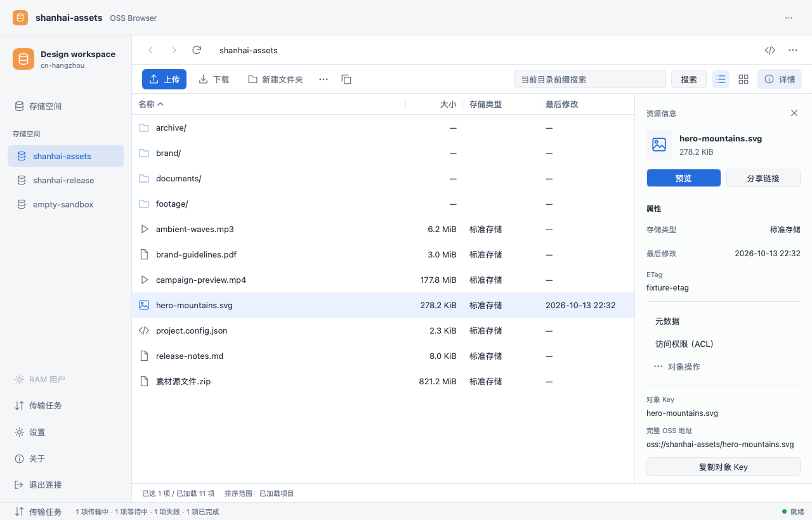Image resolution: width=812 pixels, height=520 pixels.
Task: Select the 素材源文件.zip file name
Action: (x=183, y=381)
